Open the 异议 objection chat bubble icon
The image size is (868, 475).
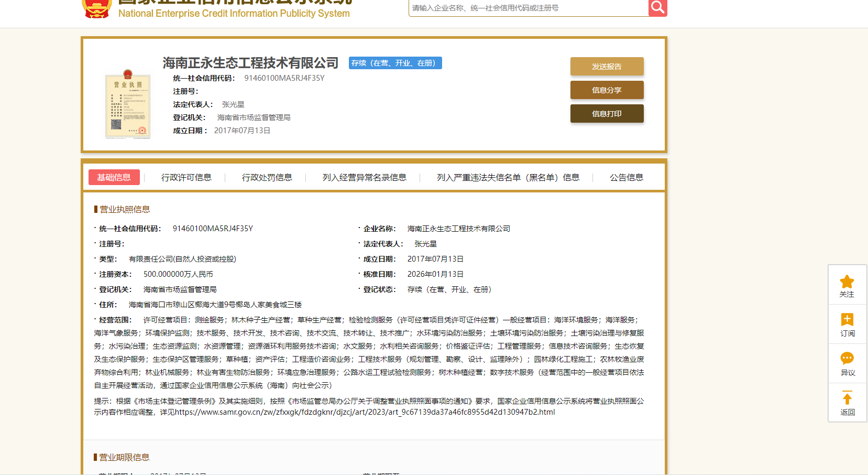click(847, 359)
